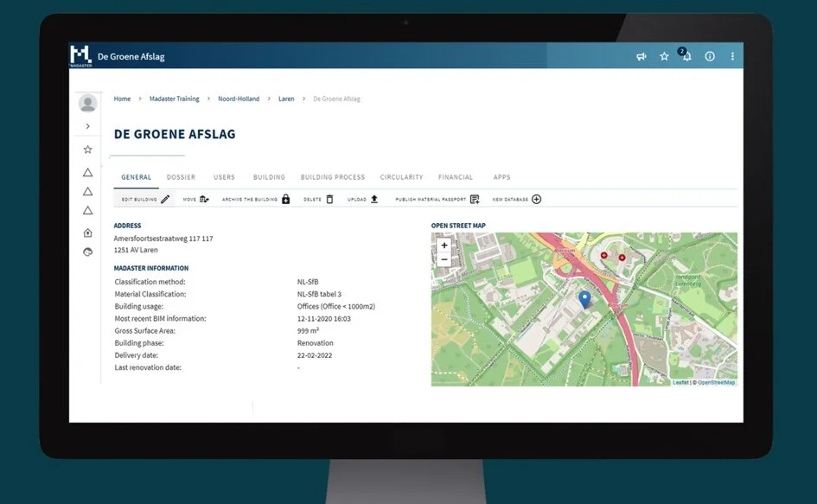This screenshot has width=817, height=504.
Task: Open Noord-Holland breadcrumb link
Action: coord(239,99)
